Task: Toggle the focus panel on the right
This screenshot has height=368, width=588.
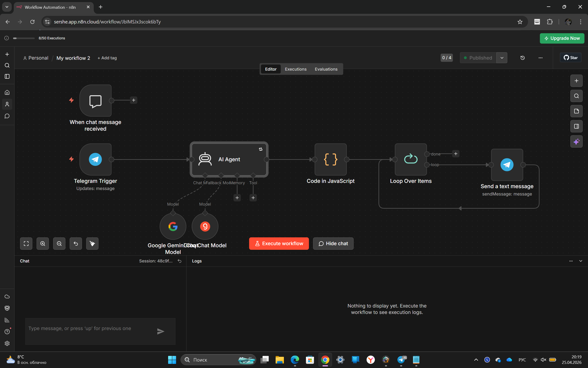Action: click(576, 126)
